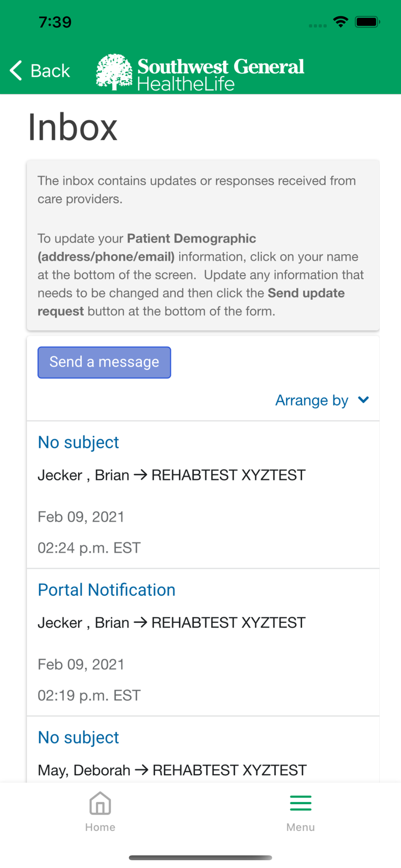Tap the 02:24 p.m. EST message timestamp
The height and width of the screenshot is (868, 401).
tap(89, 548)
